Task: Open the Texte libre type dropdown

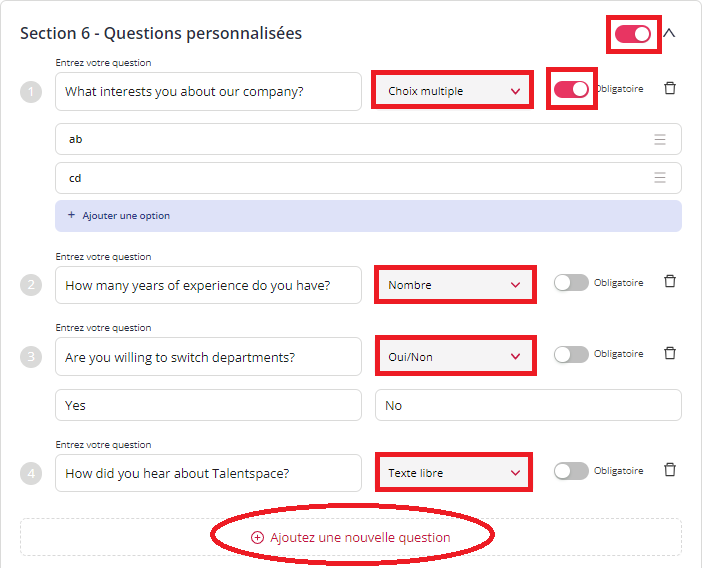Action: 453,473
